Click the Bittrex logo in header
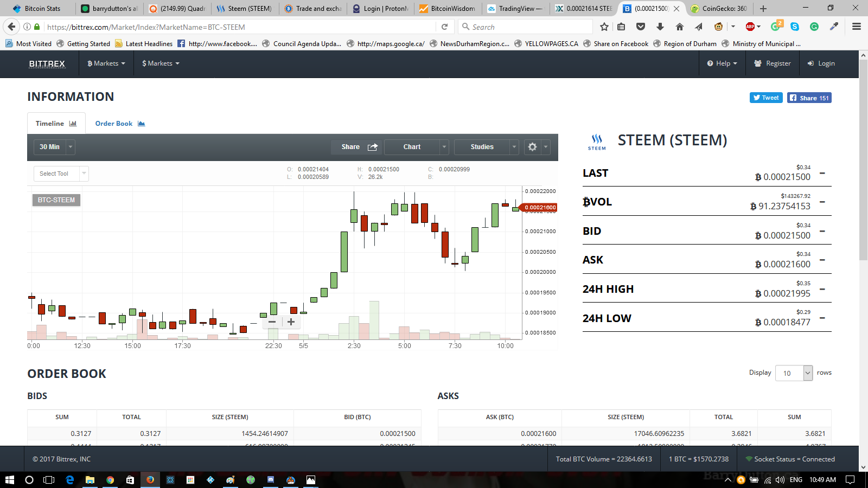The height and width of the screenshot is (488, 868). click(x=47, y=63)
